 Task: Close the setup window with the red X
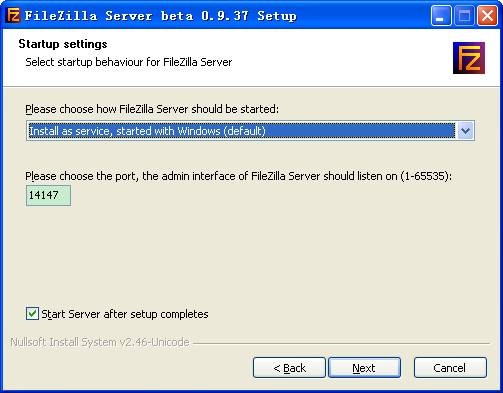coord(487,15)
